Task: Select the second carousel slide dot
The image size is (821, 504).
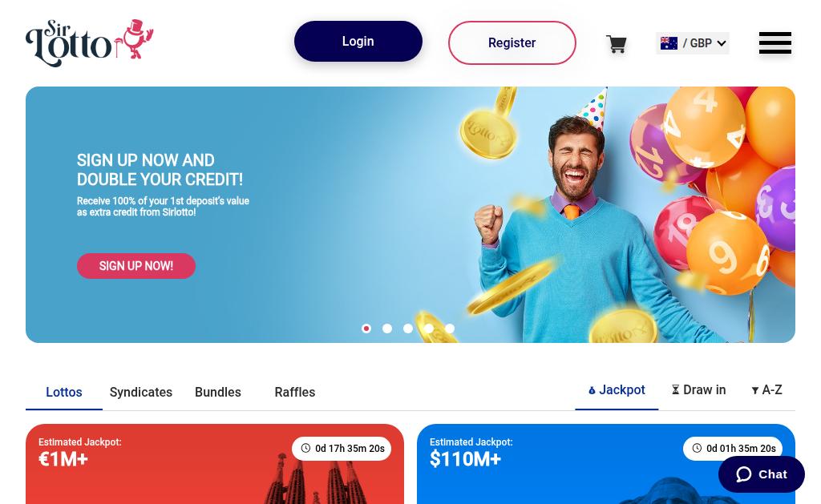Action: point(387,329)
